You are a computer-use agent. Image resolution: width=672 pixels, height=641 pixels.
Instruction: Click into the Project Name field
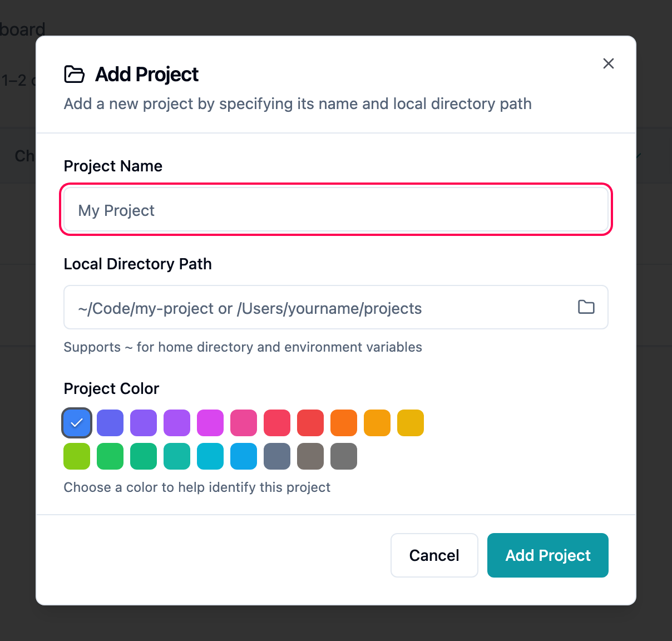tap(335, 210)
